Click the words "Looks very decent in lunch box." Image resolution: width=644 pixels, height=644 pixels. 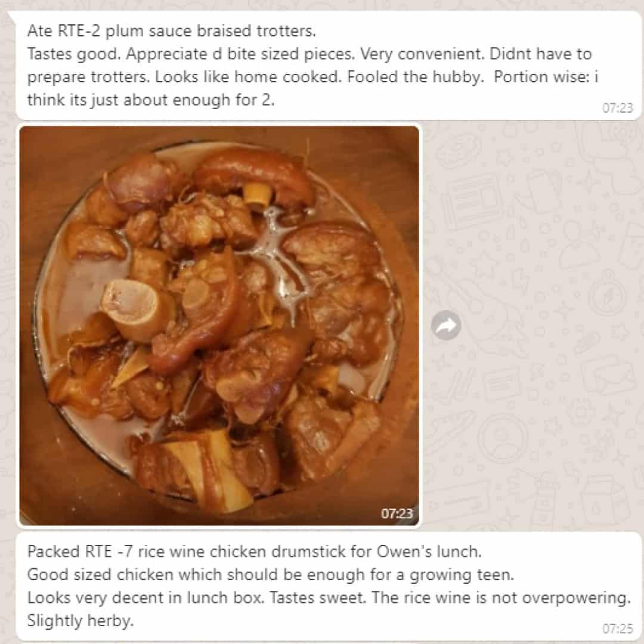146,597
